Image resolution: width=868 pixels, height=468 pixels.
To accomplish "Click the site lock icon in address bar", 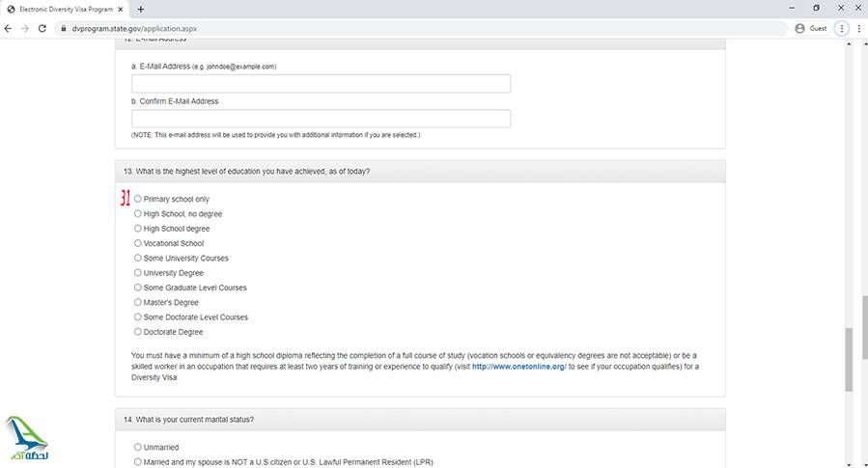I will pyautogui.click(x=64, y=29).
